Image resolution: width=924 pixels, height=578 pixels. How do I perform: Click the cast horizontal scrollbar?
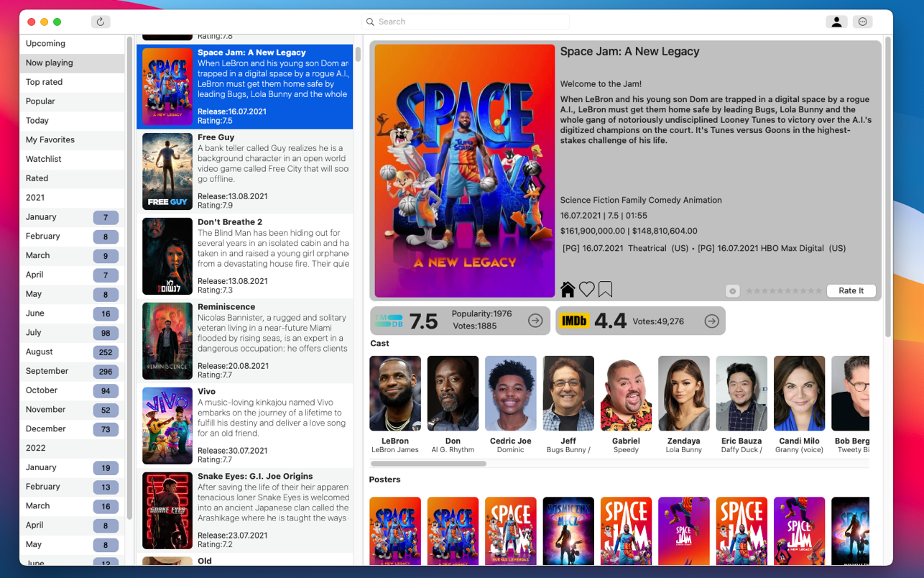click(428, 464)
